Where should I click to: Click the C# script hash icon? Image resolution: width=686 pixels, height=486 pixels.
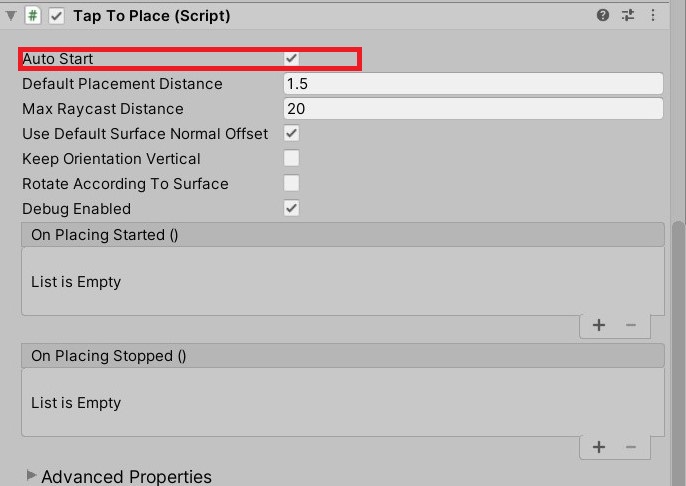point(33,16)
